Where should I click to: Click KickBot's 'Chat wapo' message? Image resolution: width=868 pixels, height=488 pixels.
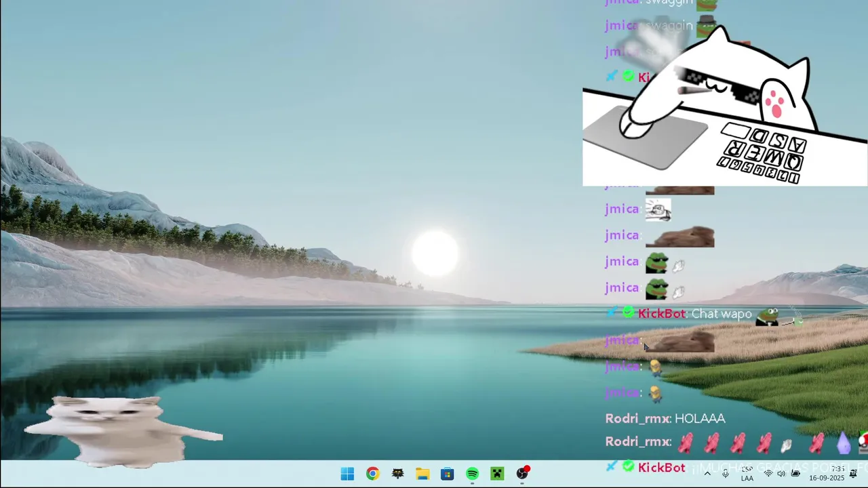(x=722, y=314)
